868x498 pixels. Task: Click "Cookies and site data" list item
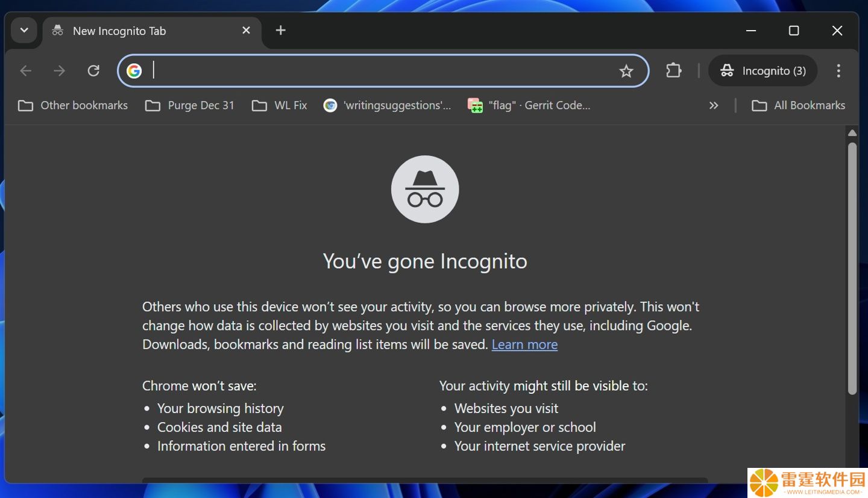(219, 427)
